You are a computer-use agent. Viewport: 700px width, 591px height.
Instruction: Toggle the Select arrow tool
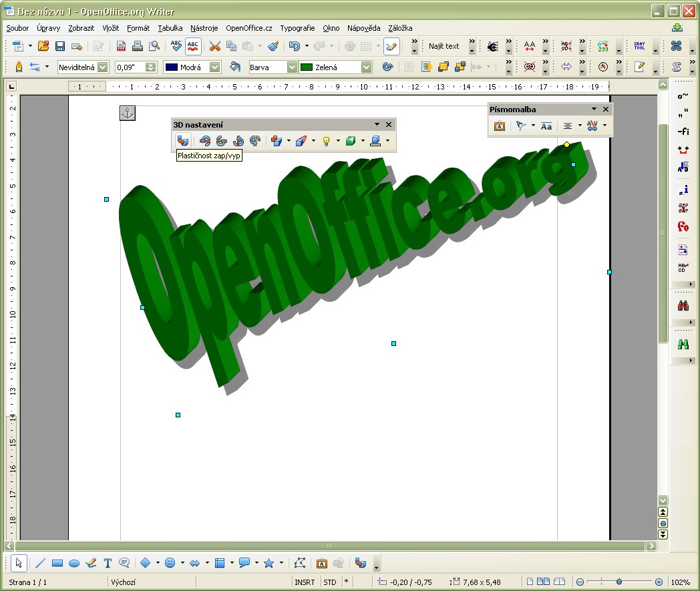click(18, 563)
